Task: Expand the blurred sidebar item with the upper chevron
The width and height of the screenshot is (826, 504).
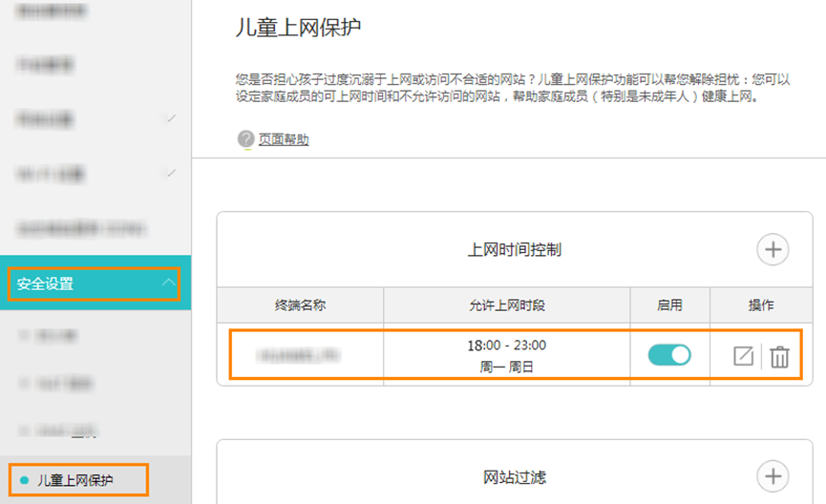Action: pos(170,119)
